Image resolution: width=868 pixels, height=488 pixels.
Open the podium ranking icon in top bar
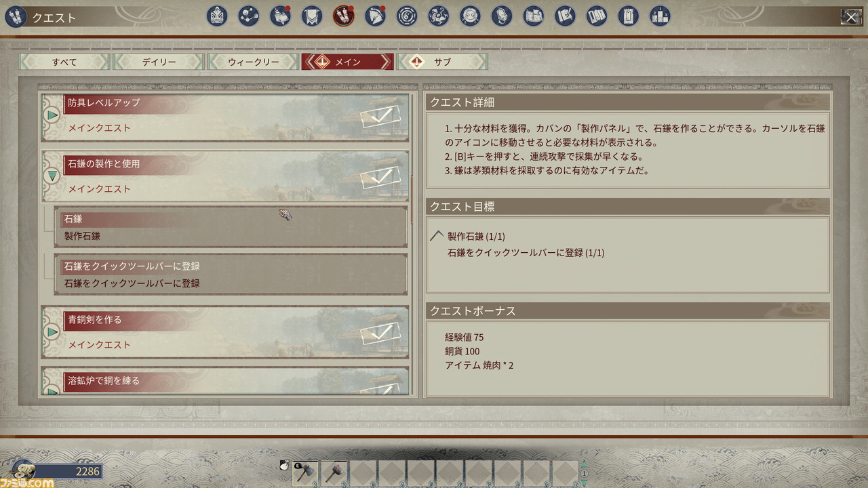[x=660, y=16]
